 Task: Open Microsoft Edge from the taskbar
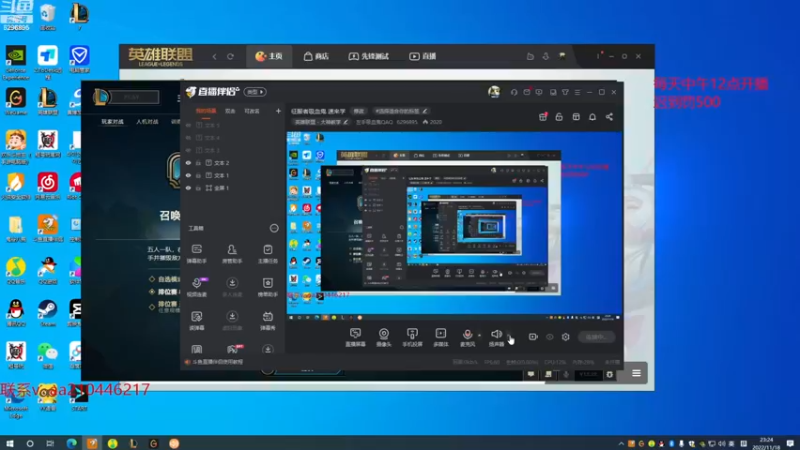[71, 443]
